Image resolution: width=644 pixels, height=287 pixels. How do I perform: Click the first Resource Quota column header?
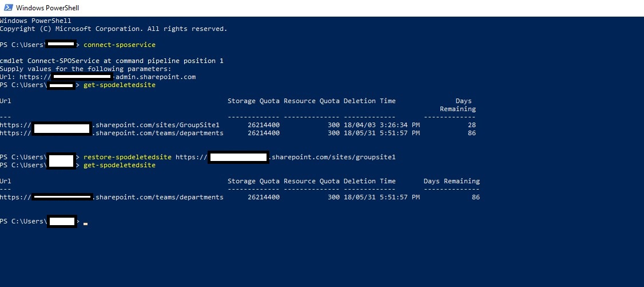(x=311, y=101)
